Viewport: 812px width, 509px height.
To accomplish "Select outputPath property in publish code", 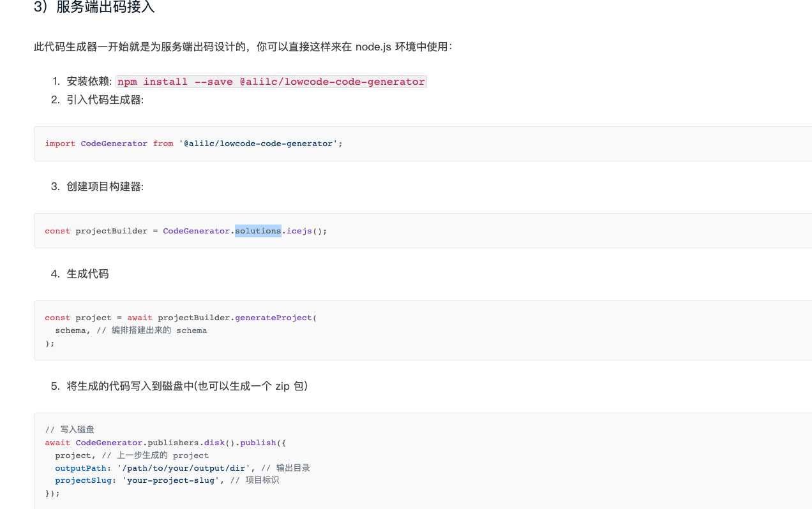I will [x=80, y=468].
